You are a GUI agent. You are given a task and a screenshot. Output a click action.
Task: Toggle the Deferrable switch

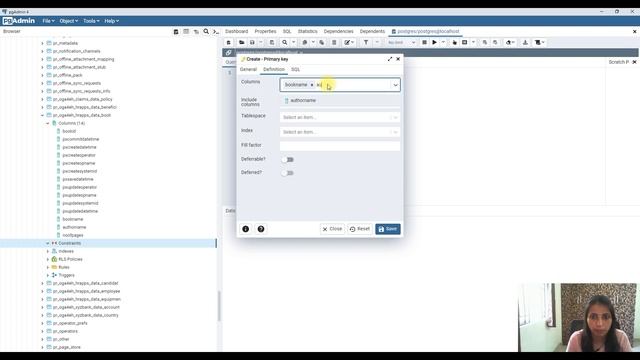(x=288, y=160)
